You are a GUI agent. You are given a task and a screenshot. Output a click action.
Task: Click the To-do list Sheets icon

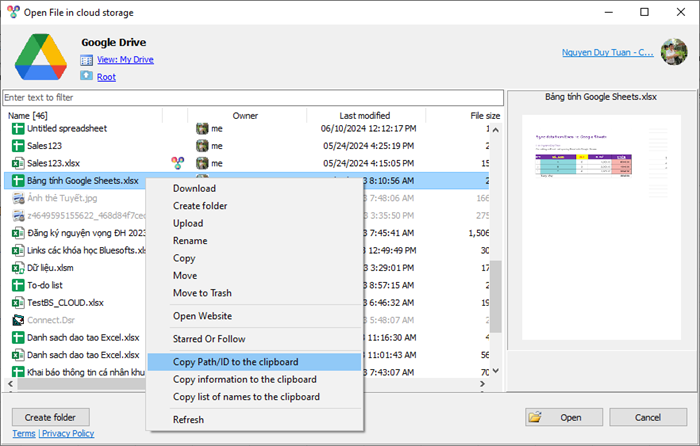[18, 285]
